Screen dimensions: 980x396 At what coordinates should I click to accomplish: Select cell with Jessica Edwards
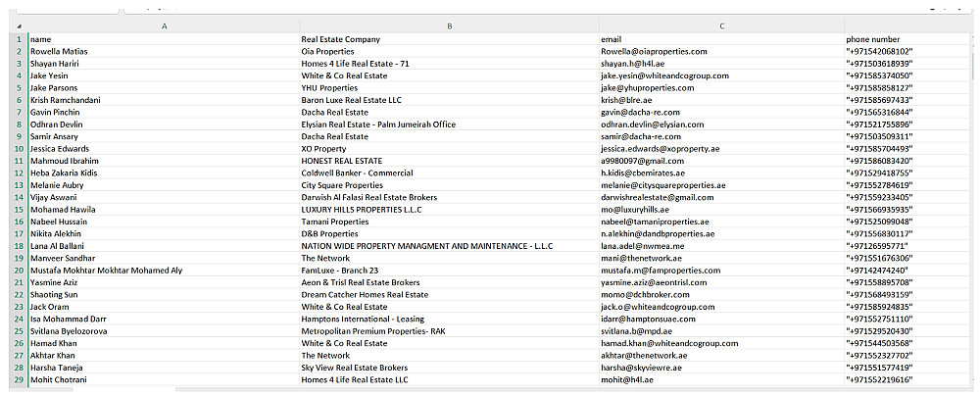[x=164, y=149]
